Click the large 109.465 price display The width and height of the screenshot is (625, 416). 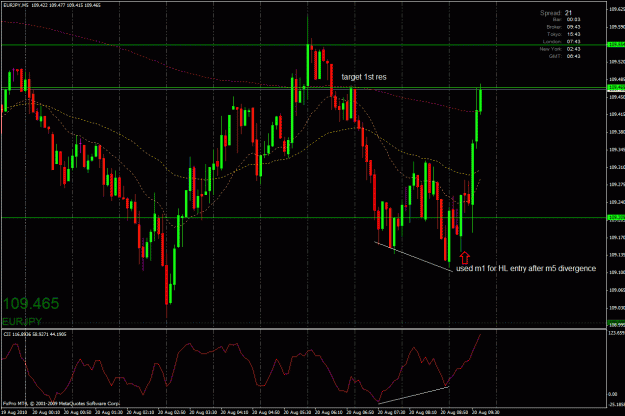31,304
